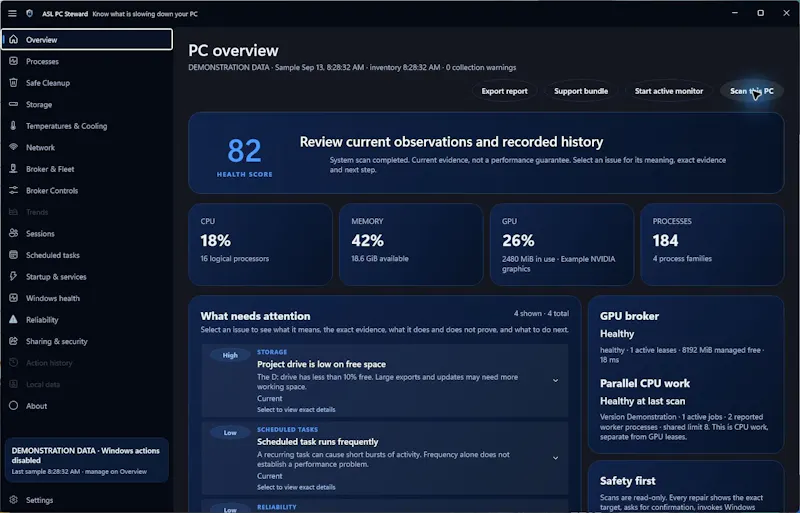Open the Overview page
The width and height of the screenshot is (800, 513).
(87, 39)
